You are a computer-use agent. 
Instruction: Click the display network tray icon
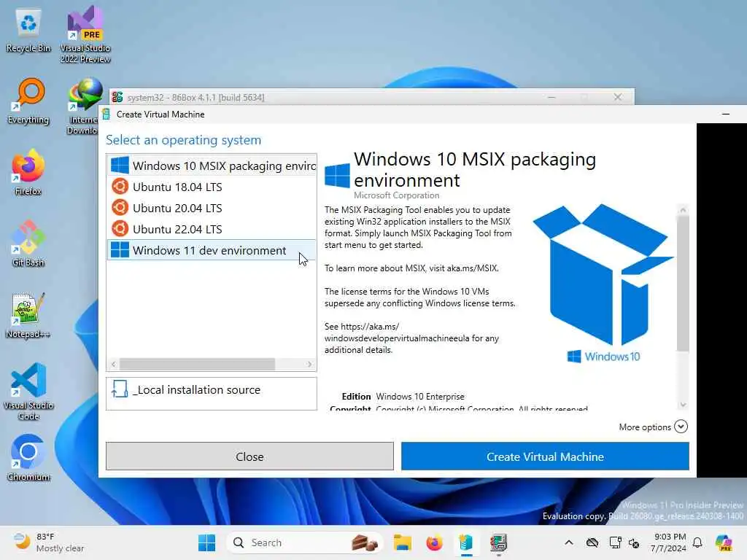click(615, 542)
